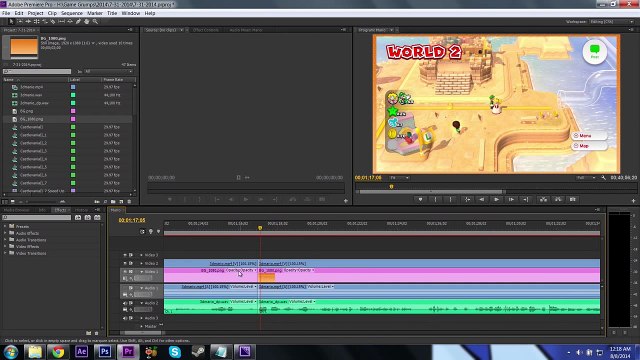Mute Audio 3 track speaker icon
This screenshot has width=640, height=360.
tap(125, 318)
